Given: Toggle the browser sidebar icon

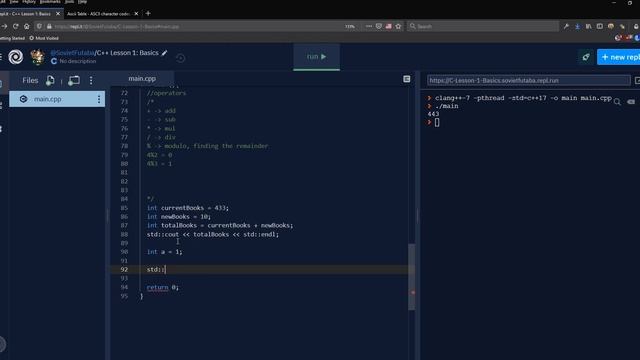Looking at the screenshot, I should [x=600, y=26].
